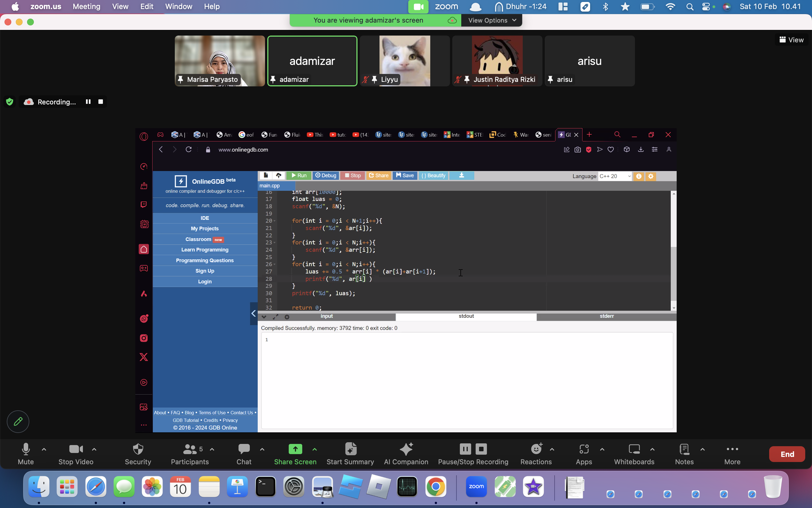Stop Video in Zoom toolbar
812x508 pixels.
(76, 454)
